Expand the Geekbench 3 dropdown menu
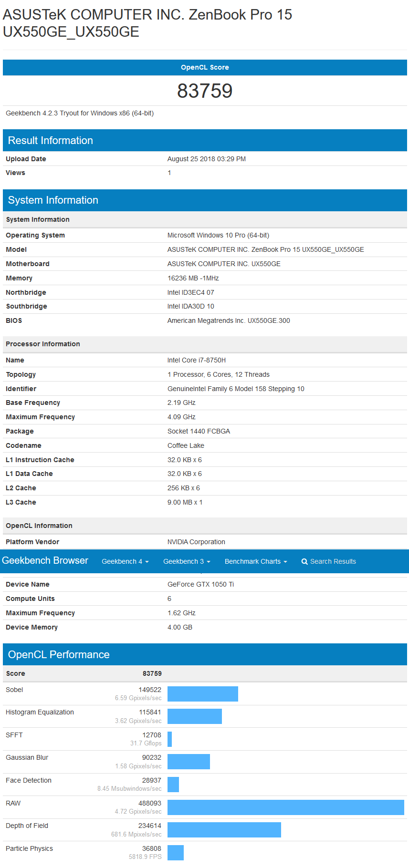The image size is (409, 868). (187, 561)
